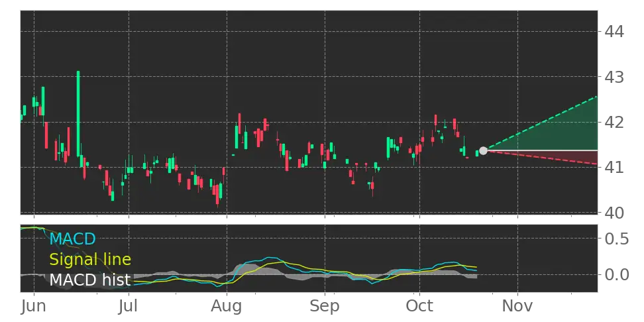Click the 0.5 MACD axis label

[x=617, y=239]
